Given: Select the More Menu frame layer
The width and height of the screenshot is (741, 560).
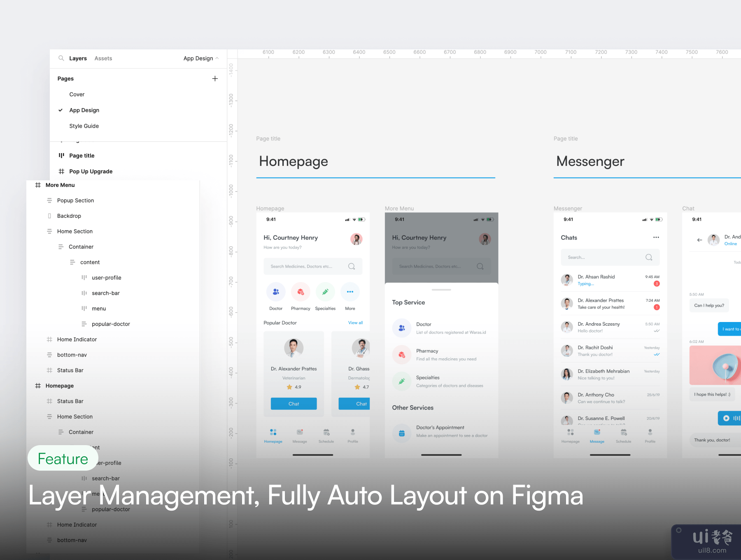Looking at the screenshot, I should coord(60,185).
